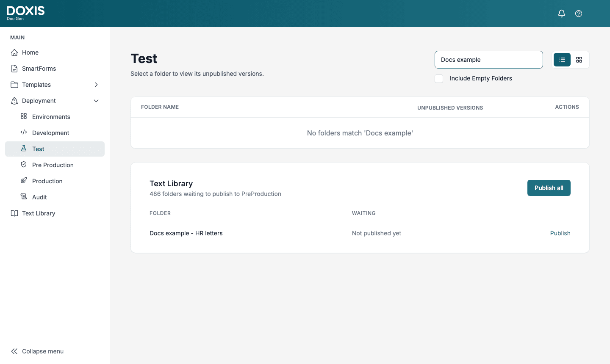Click the Pre Production shield icon

coord(24,165)
